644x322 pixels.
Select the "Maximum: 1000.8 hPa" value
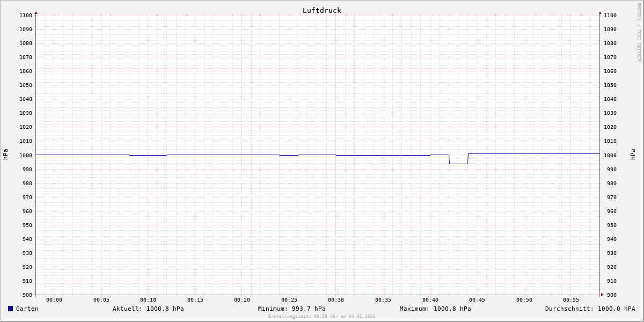(435, 309)
